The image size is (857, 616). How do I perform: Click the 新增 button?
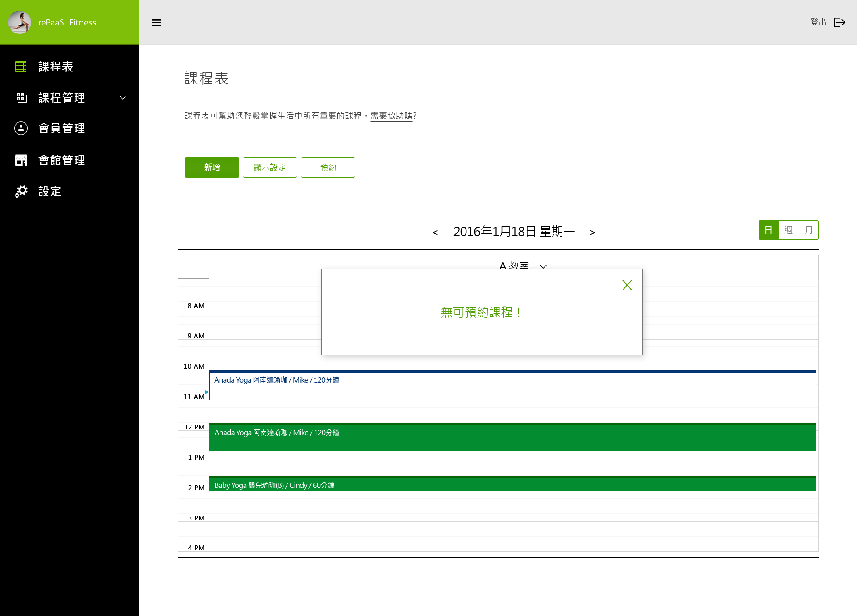[212, 167]
